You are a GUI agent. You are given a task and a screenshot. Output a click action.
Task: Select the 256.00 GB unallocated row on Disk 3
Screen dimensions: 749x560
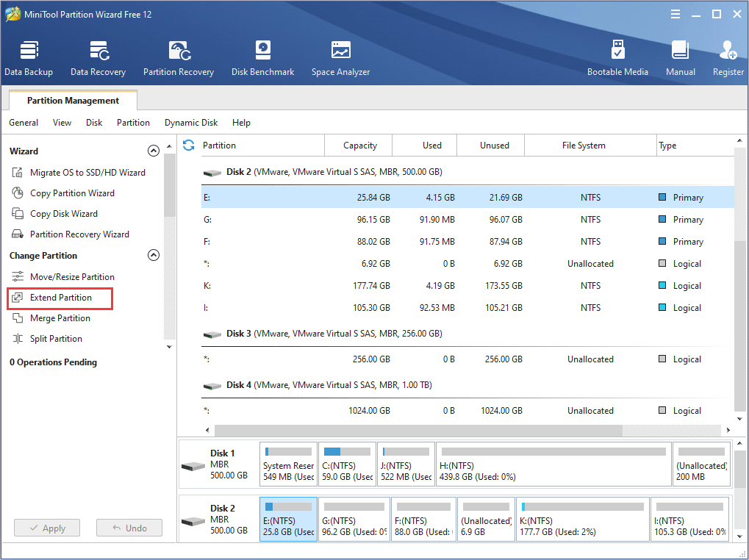(x=467, y=359)
